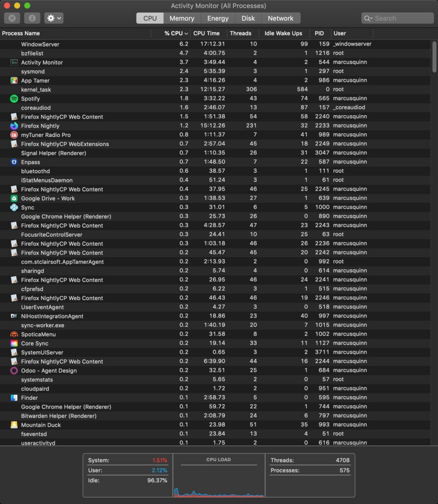438x504 pixels.
Task: Click the App Tamer process icon
Action: point(14,80)
